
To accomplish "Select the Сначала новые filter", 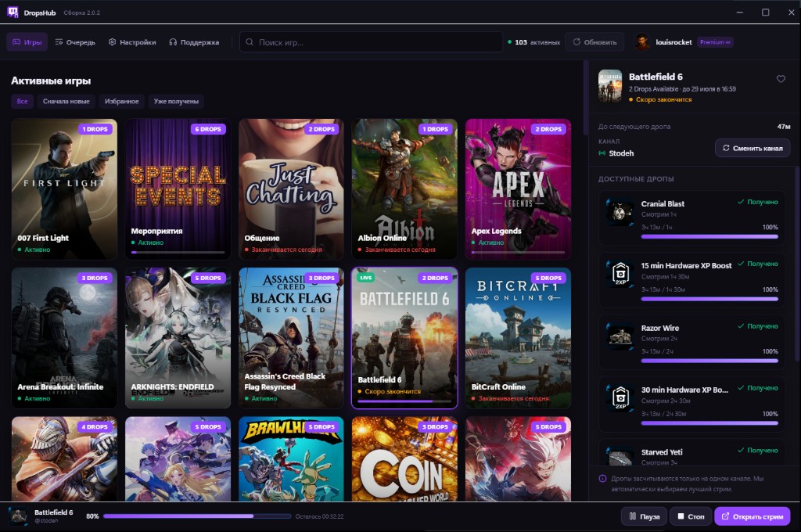I will pos(66,101).
